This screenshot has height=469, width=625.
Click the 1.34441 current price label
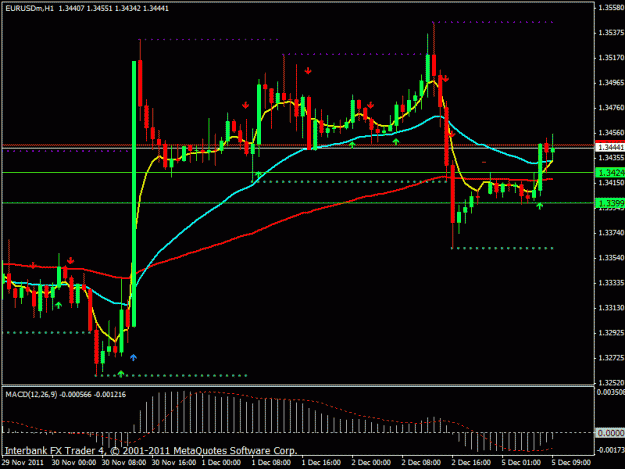pyautogui.click(x=611, y=147)
